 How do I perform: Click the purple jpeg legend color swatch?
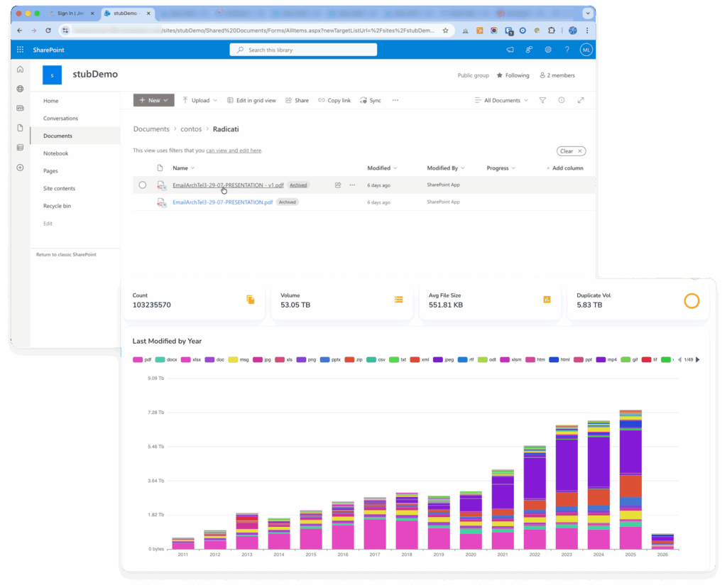(437, 359)
